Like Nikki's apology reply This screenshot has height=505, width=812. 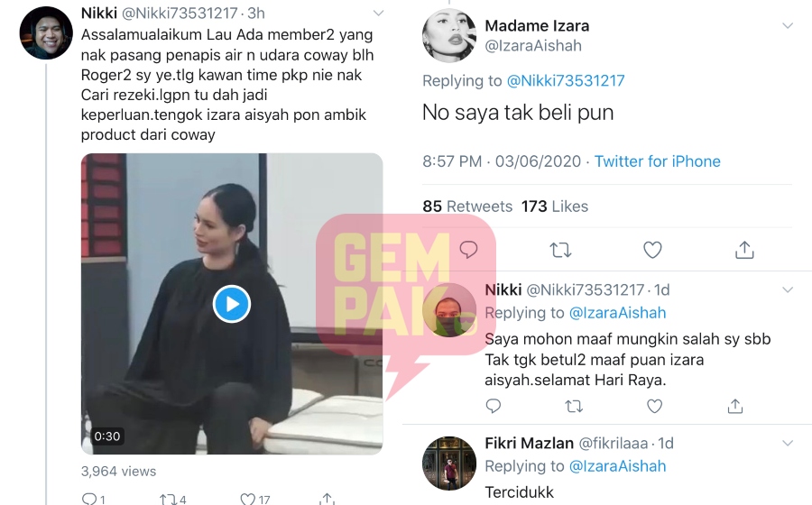point(655,406)
